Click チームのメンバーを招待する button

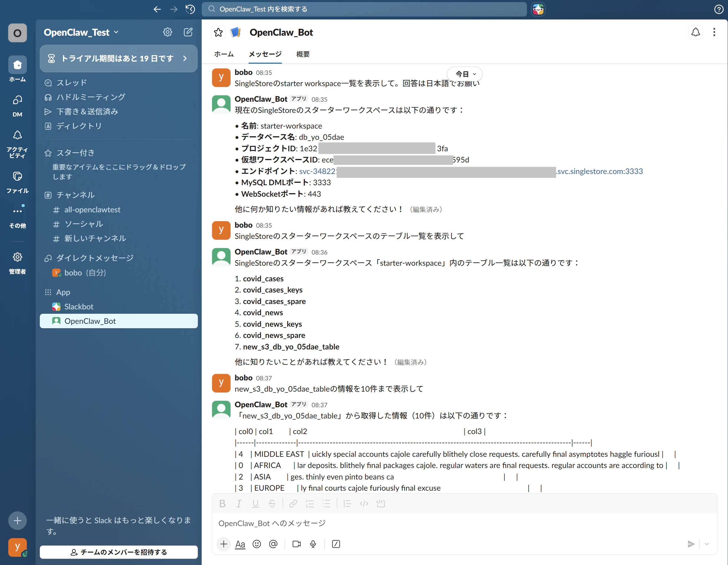119,552
